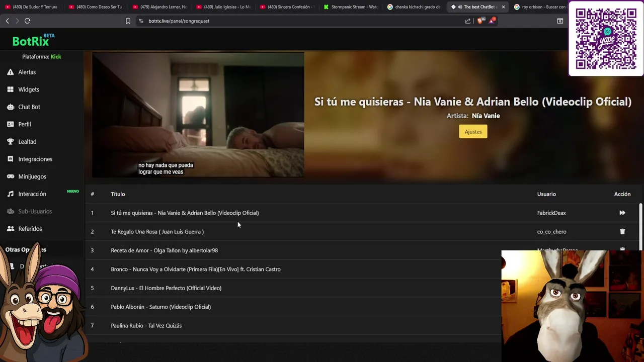Click the Interacción music note icon
This screenshot has width=644, height=362.
coord(10,194)
